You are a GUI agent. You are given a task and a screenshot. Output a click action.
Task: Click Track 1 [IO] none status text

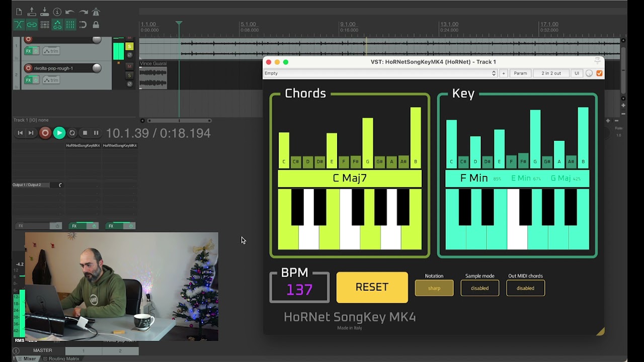(31, 120)
